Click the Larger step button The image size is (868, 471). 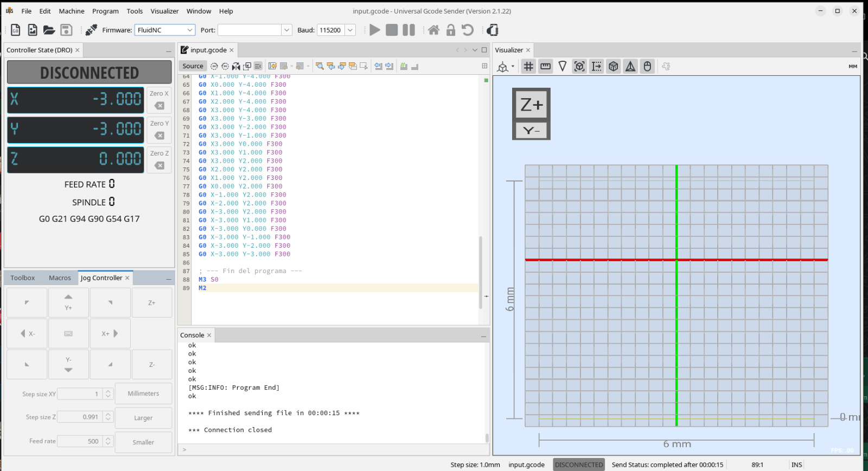[x=143, y=418]
